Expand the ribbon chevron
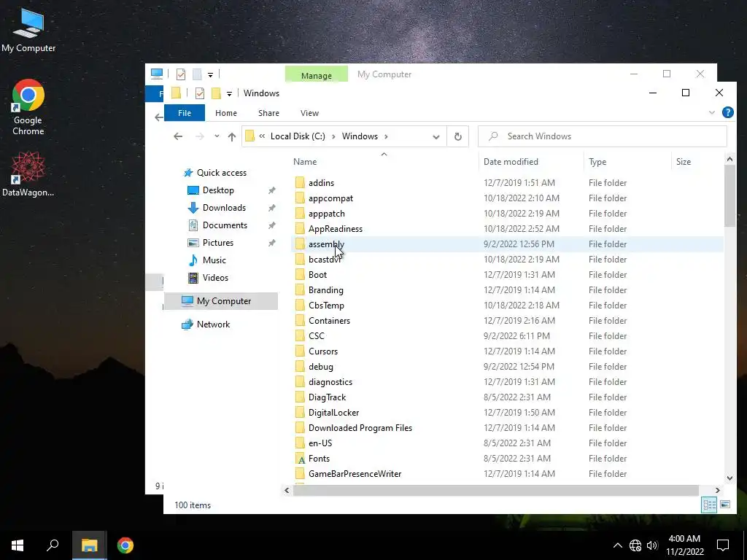Screen dimensions: 747x560 (x=712, y=113)
